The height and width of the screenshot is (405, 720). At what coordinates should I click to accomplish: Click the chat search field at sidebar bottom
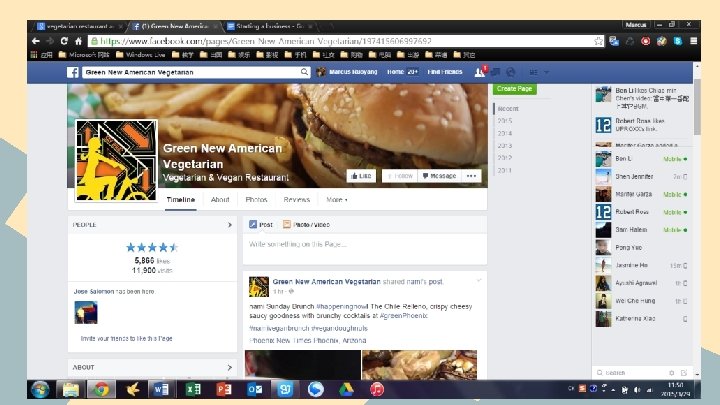[x=631, y=373]
